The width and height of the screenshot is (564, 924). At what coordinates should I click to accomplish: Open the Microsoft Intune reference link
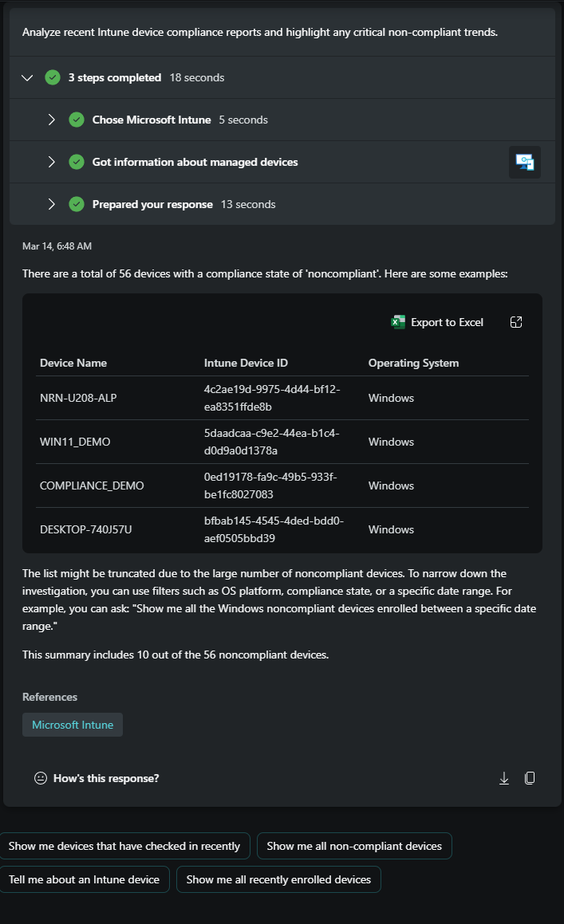coord(73,725)
